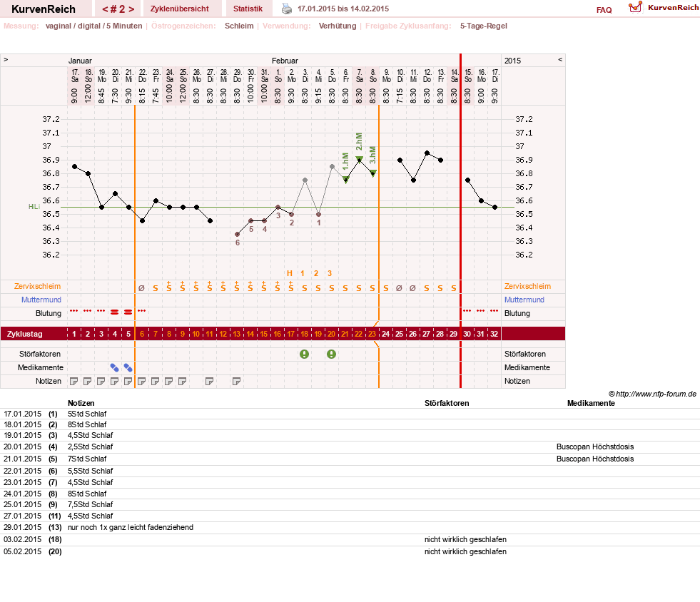Open the nfp-forum.de copyright link
Viewport: 700px width, 602px height.
652,394
